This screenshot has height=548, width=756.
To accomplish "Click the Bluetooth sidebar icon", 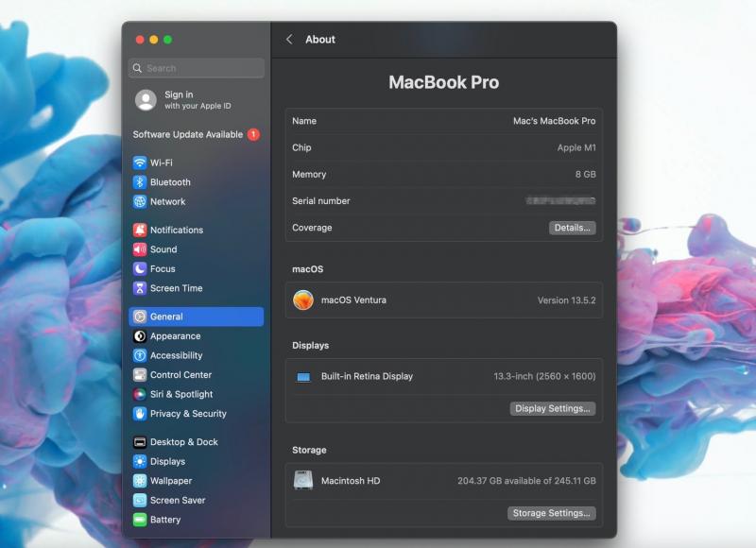I will [x=140, y=182].
